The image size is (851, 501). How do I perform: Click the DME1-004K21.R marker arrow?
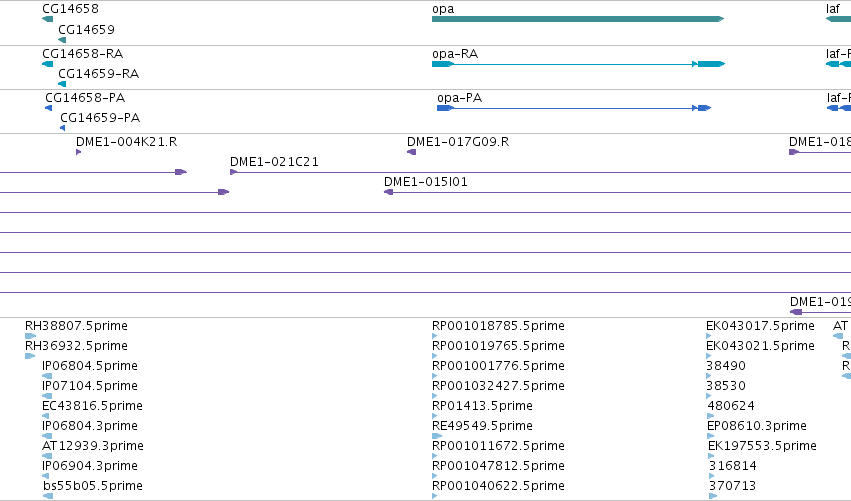coord(79,152)
